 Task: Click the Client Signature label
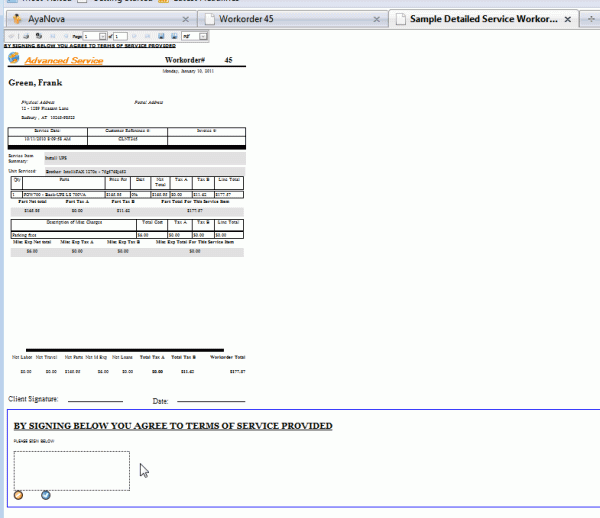click(x=33, y=399)
